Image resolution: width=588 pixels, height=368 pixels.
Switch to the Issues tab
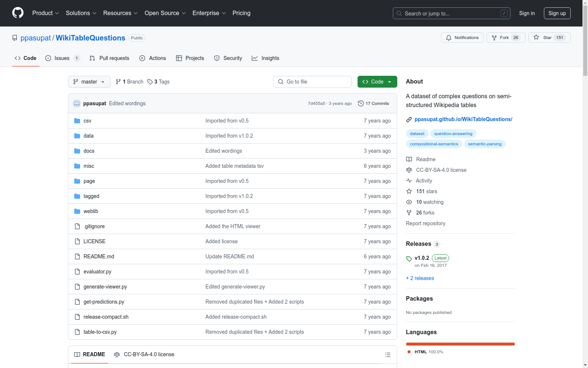click(62, 58)
